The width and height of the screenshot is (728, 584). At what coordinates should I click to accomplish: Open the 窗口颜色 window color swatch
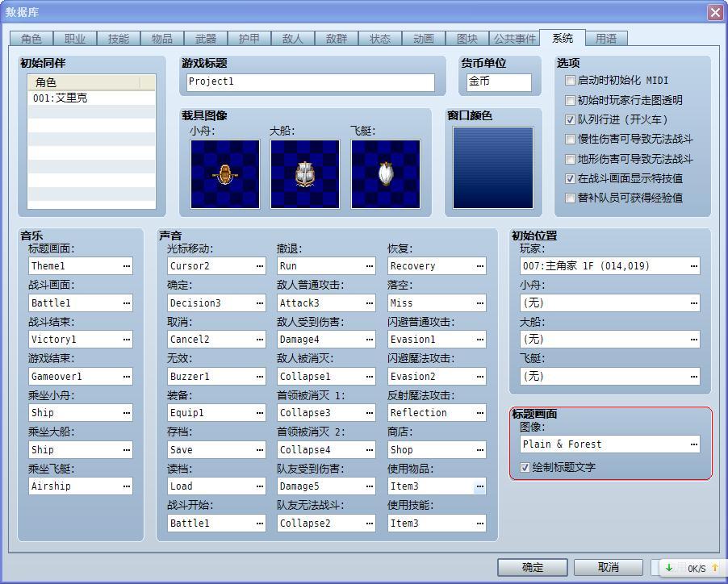[x=493, y=168]
